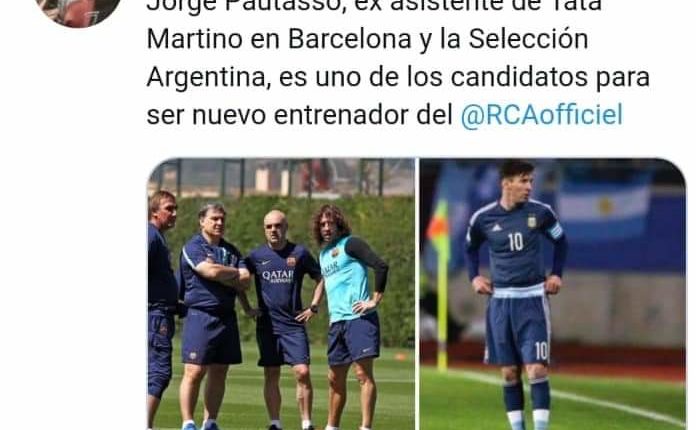Click the partially cropped 'Jorge Pautasso' line
This screenshot has width=696, height=430.
coord(374,6)
